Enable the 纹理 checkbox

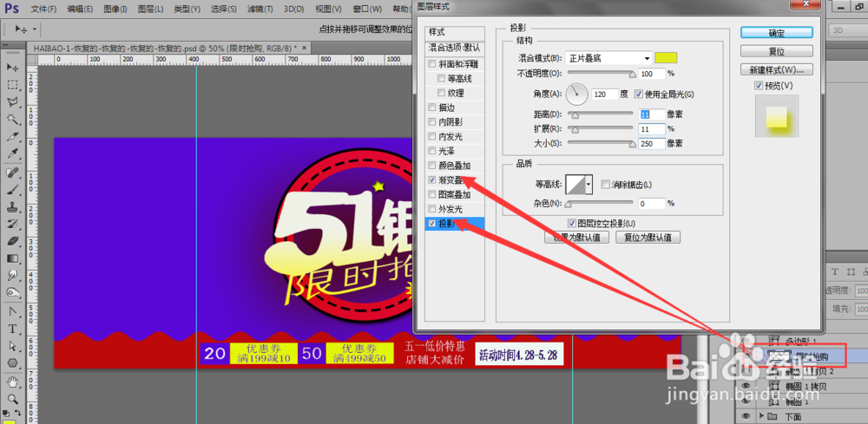tap(441, 93)
